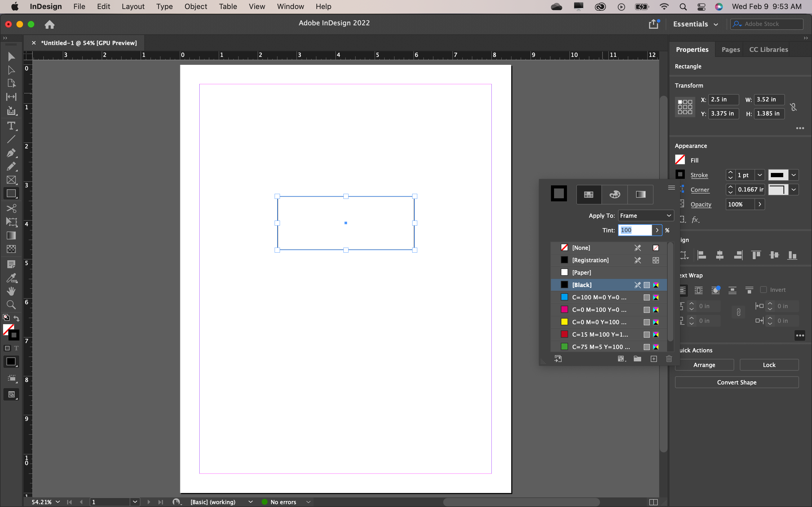812x507 pixels.
Task: Activate the Rectangle tool
Action: [x=11, y=194]
